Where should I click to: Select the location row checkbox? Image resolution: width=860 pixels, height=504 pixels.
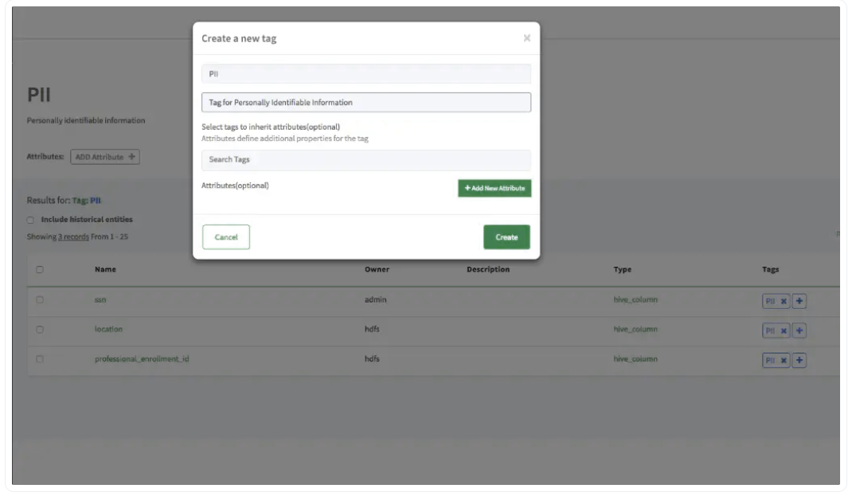39,330
